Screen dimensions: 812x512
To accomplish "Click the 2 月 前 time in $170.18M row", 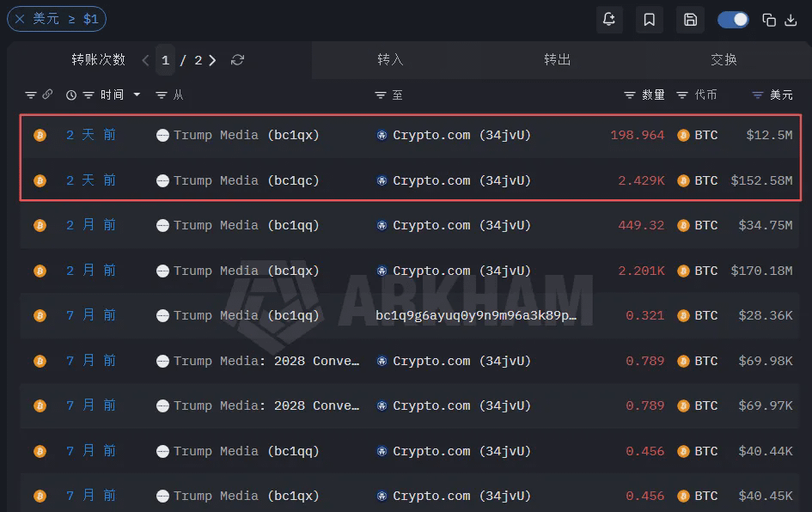I will (x=91, y=271).
